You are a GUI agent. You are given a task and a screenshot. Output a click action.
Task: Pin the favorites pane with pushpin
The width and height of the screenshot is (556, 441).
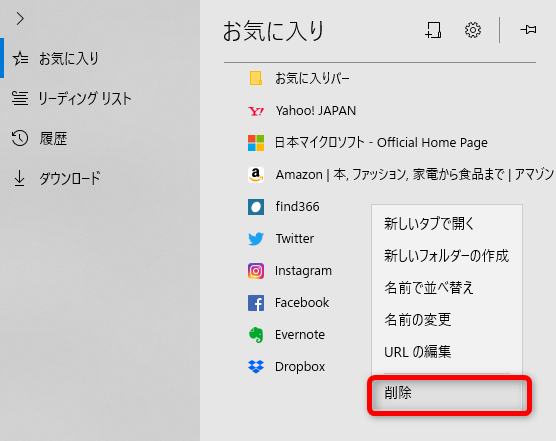pos(528,29)
